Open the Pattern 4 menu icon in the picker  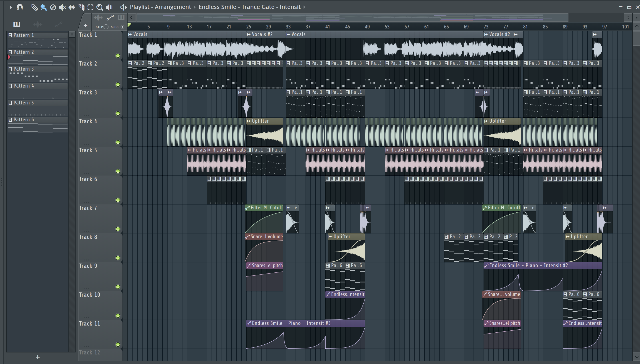[10, 86]
